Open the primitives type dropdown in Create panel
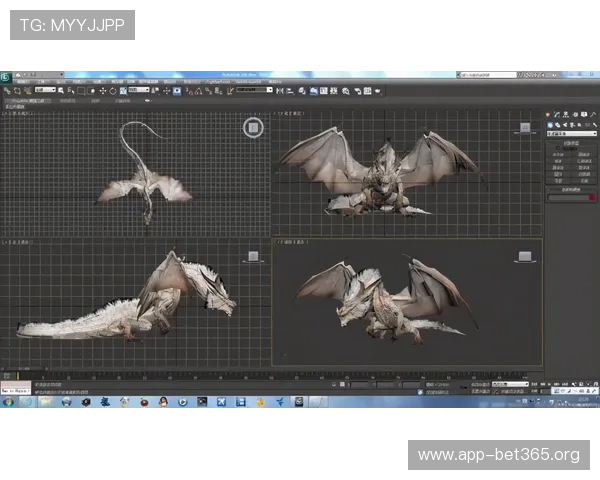 tap(570, 132)
